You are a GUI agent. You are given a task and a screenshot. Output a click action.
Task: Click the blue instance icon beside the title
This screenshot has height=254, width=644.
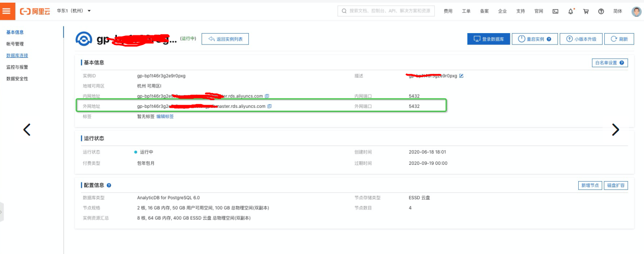(84, 39)
